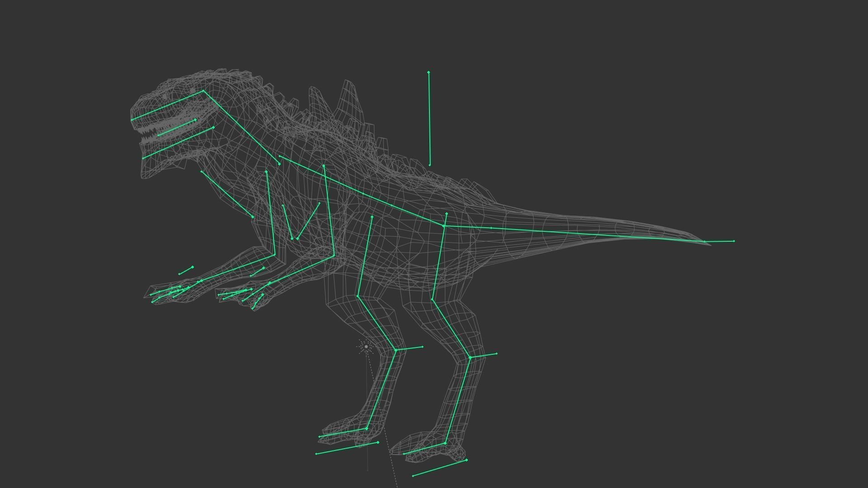868x488 pixels.
Task: Select the small pelvis bone above the hip joint
Action: (445, 219)
